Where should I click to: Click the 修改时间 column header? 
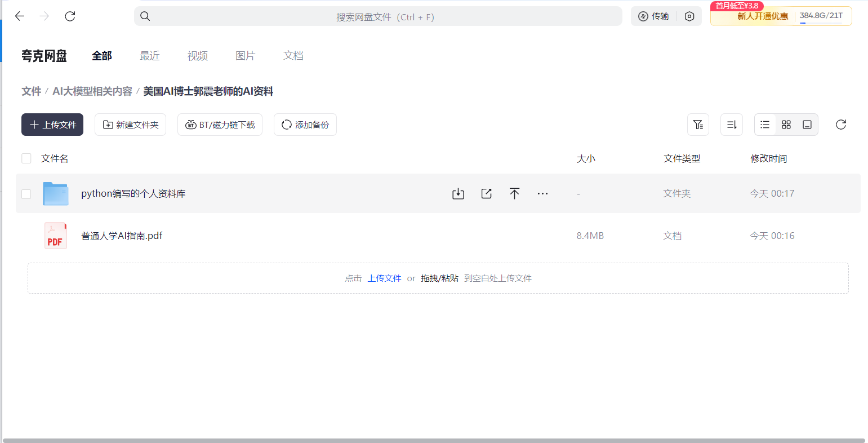[x=768, y=158]
